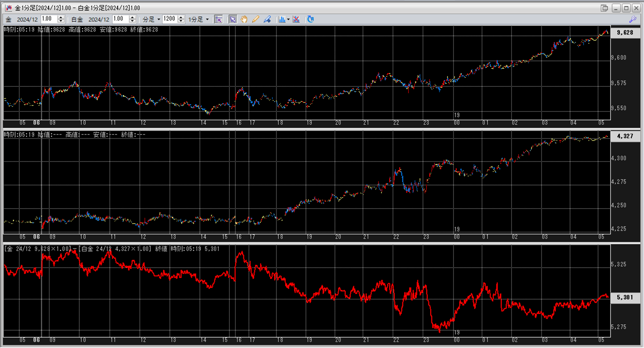This screenshot has width=644, height=348.
Task: Click the 9,628 gold price label
Action: [x=625, y=33]
